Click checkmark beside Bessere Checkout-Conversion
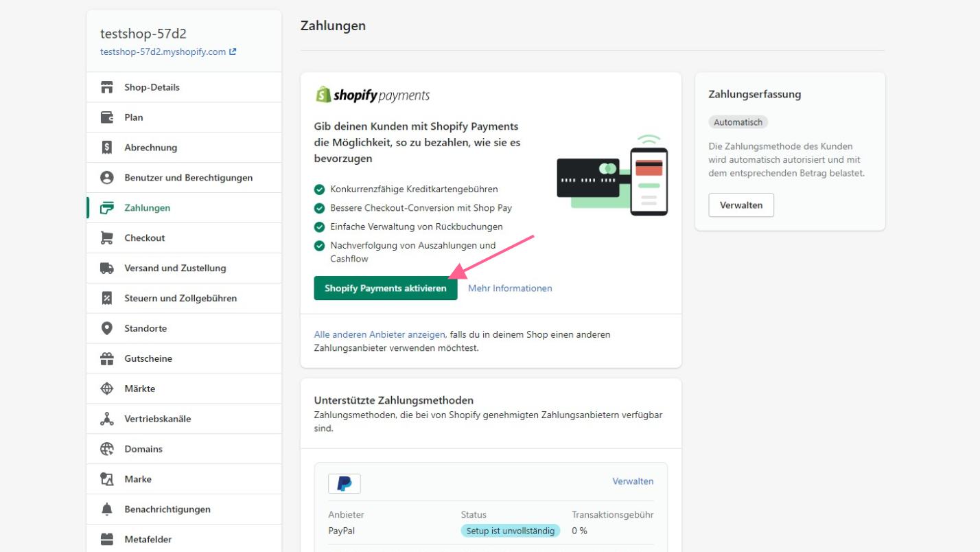Screen dimensions: 980x552 tap(319, 208)
